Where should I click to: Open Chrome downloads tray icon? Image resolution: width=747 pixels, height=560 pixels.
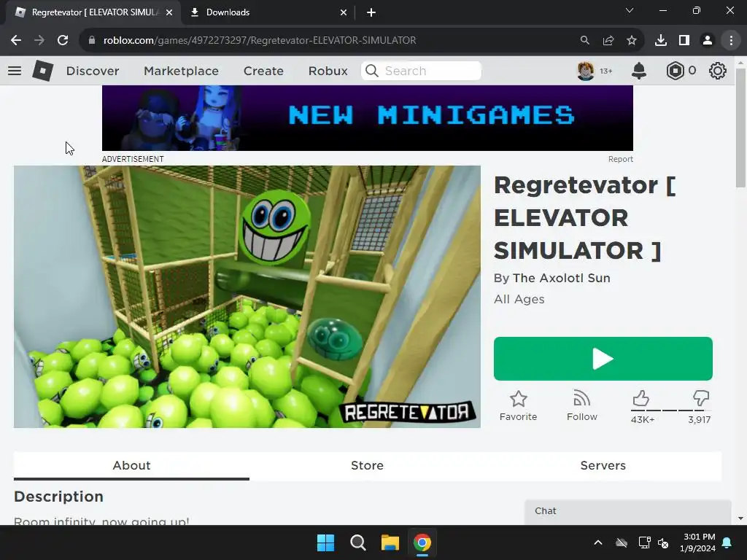[x=661, y=41]
